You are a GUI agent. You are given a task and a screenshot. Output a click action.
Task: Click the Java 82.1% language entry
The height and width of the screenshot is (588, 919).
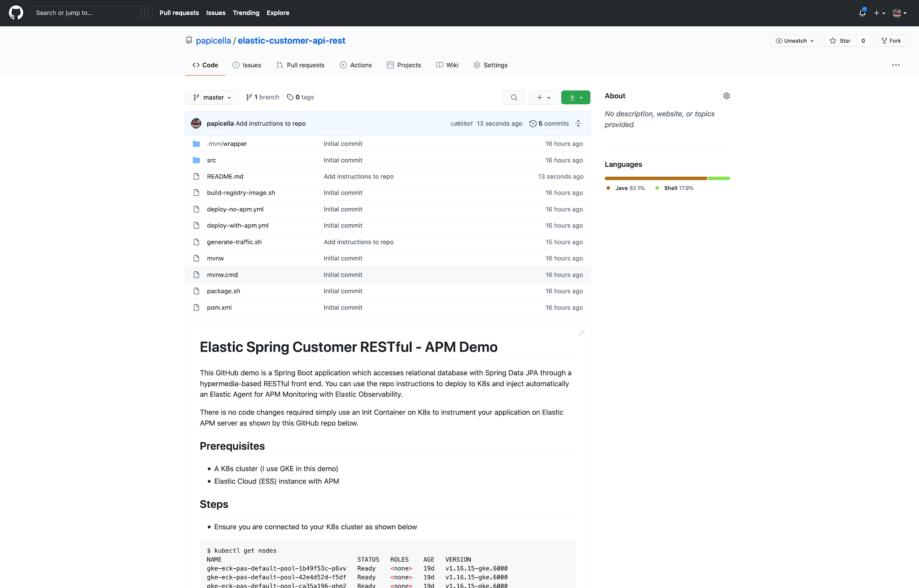click(x=626, y=188)
